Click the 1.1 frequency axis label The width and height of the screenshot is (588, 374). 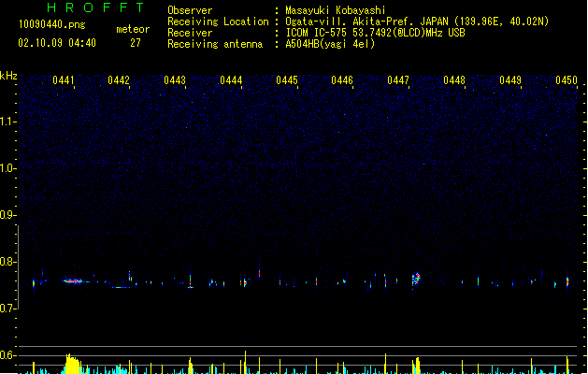click(x=7, y=122)
